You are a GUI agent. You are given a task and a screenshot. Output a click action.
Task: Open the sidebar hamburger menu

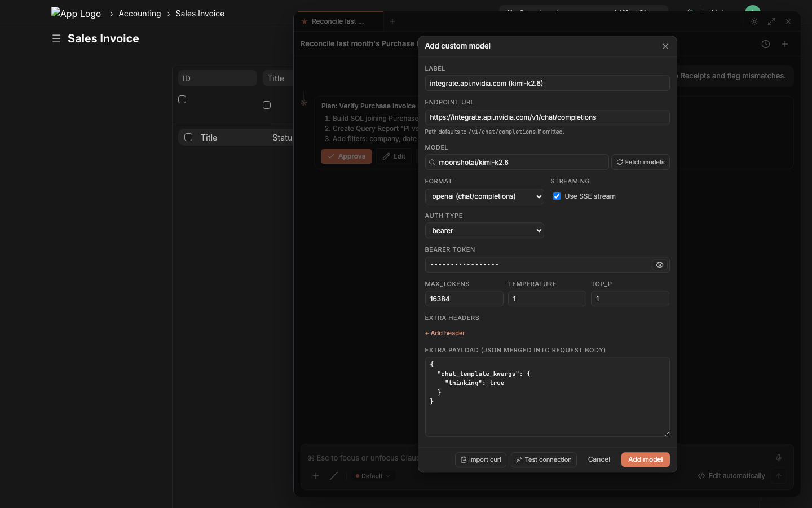coord(56,38)
